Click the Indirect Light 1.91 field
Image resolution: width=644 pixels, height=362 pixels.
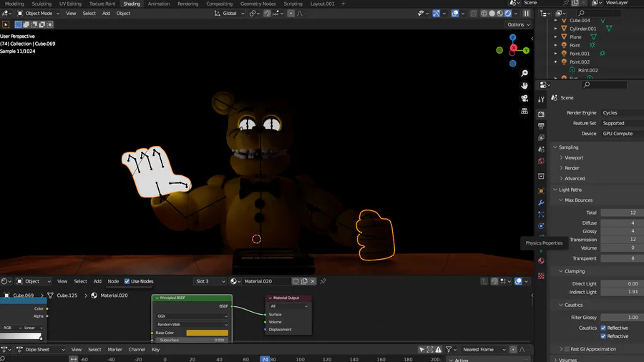click(623, 292)
